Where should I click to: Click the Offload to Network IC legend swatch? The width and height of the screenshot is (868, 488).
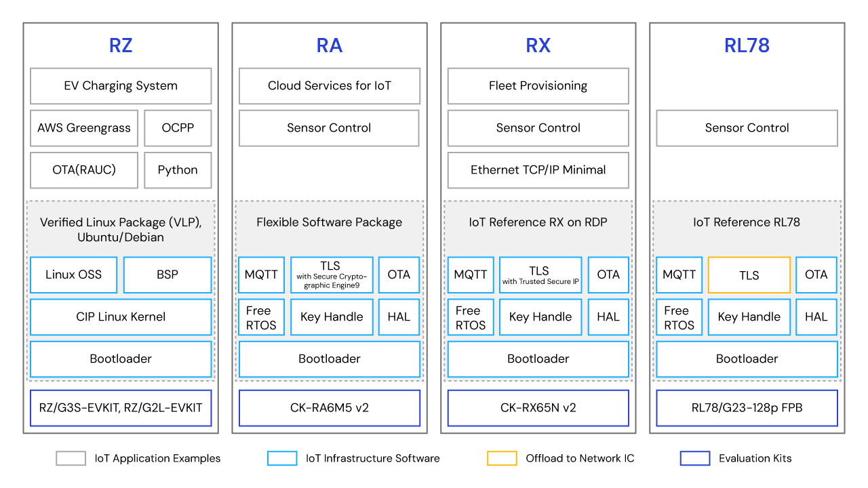click(501, 458)
